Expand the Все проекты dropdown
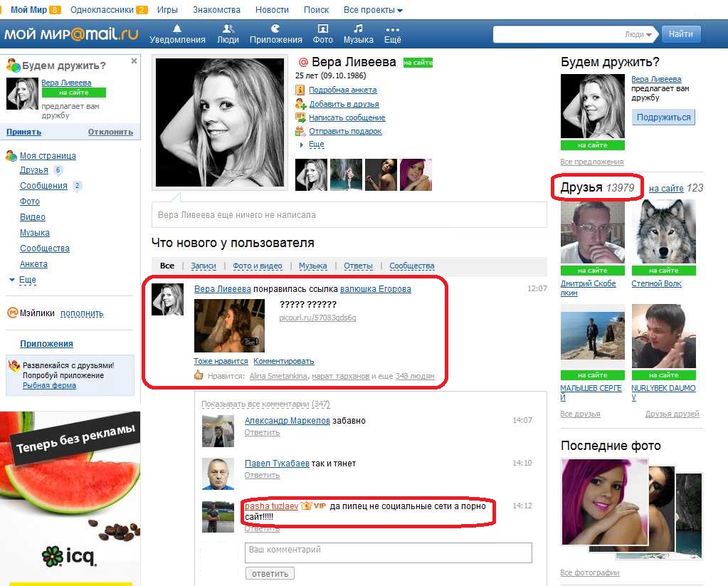The width and height of the screenshot is (728, 586). tap(373, 10)
